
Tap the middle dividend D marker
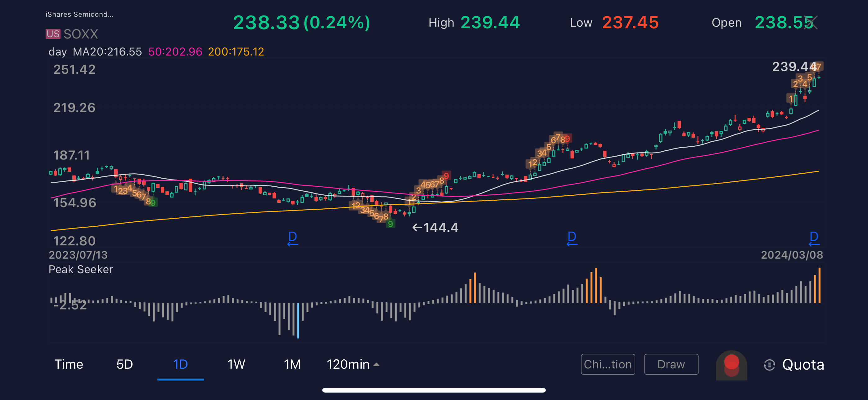click(x=572, y=238)
